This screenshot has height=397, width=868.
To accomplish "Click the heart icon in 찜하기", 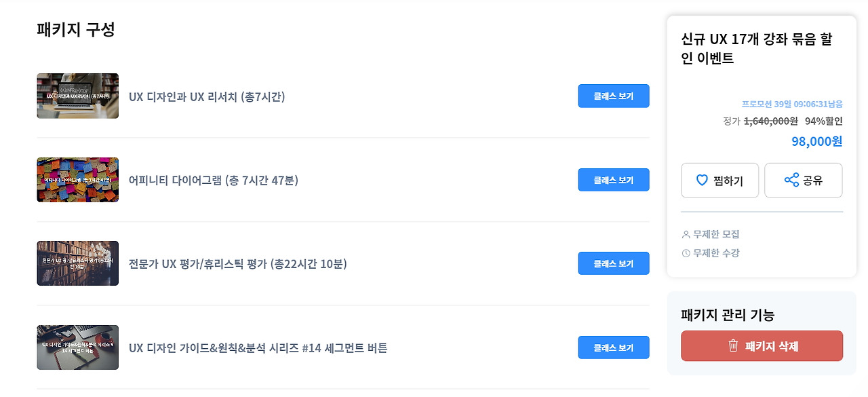I will coord(703,181).
